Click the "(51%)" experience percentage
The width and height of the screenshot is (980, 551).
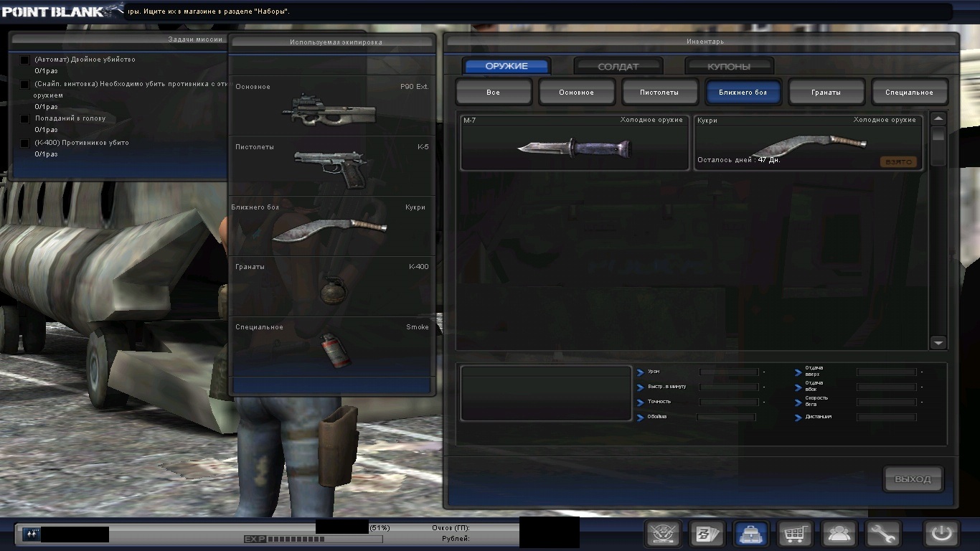click(x=380, y=528)
